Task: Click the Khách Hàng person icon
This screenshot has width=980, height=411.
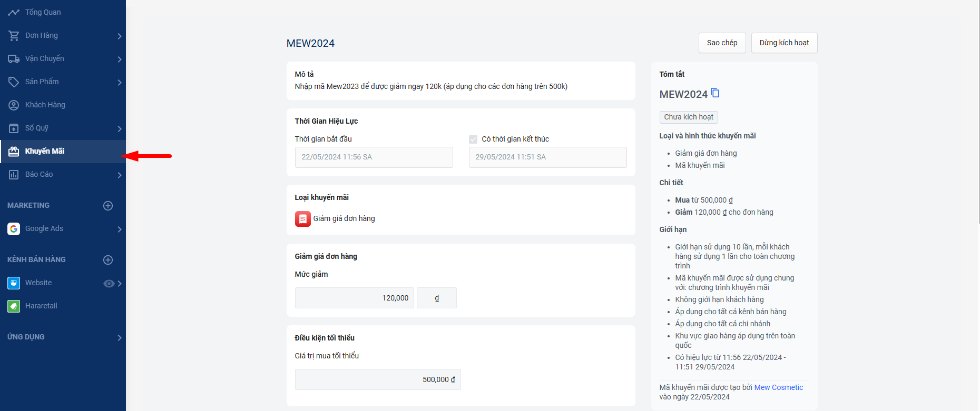Action: point(14,105)
